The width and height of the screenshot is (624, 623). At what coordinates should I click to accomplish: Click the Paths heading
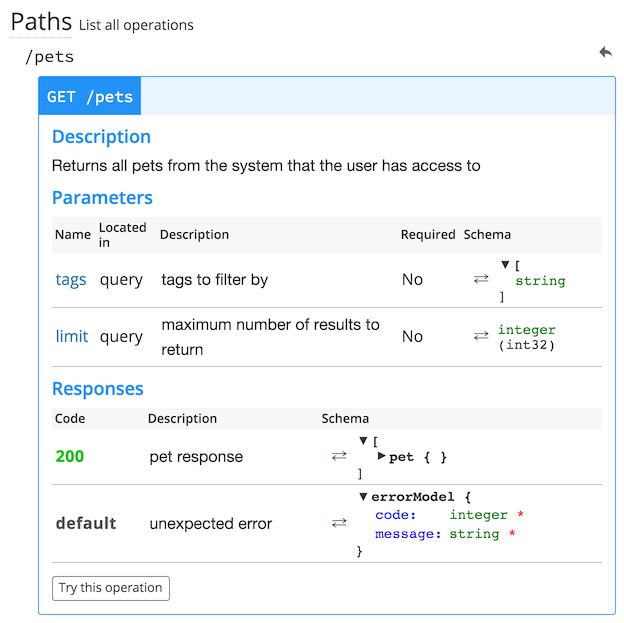41,22
